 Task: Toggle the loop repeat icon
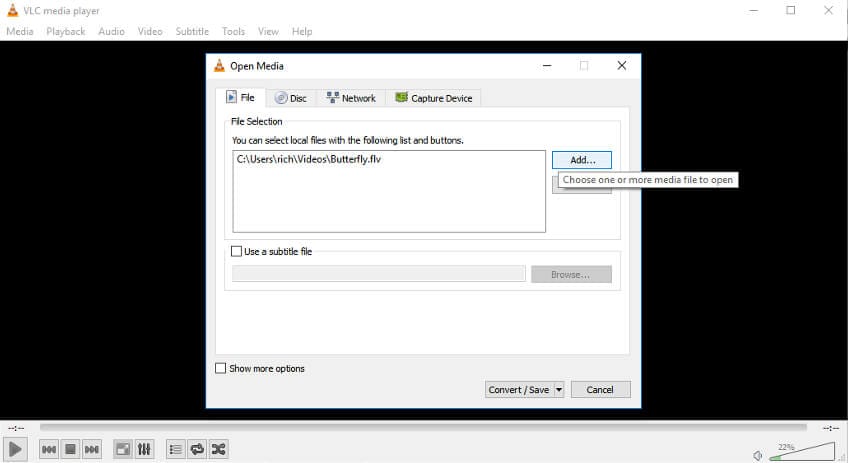[x=197, y=449]
